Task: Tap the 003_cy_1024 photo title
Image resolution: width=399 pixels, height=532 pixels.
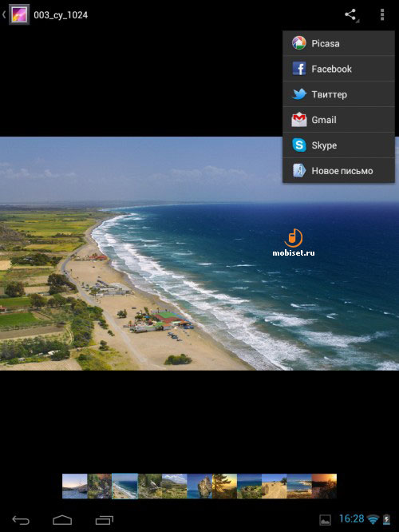Action: (61, 15)
